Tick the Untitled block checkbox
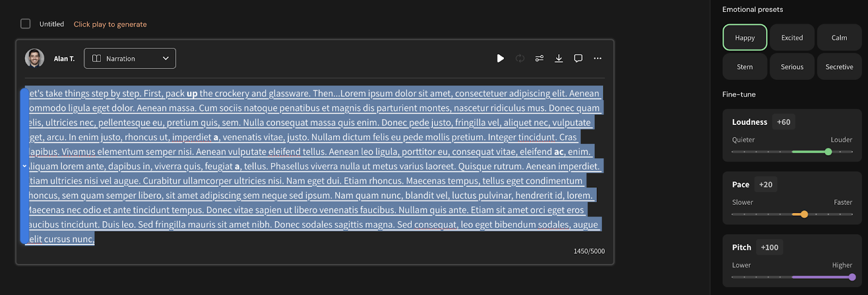The height and width of the screenshot is (295, 868). (25, 24)
